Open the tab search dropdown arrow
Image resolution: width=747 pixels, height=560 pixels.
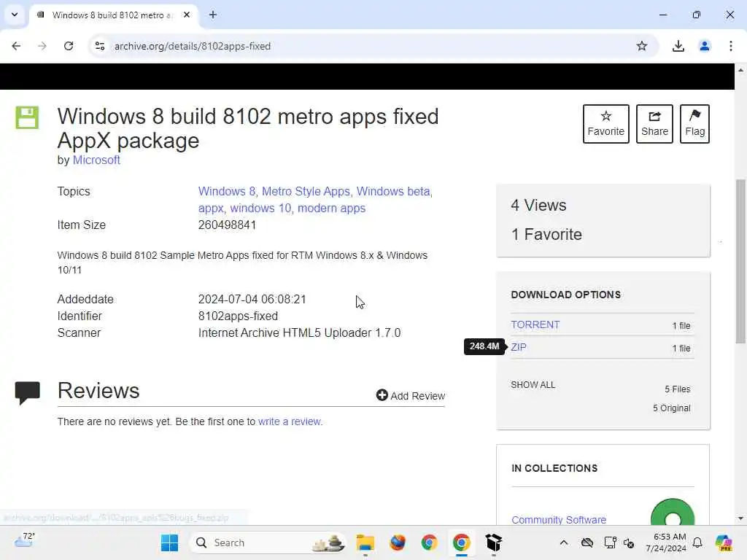(x=15, y=15)
